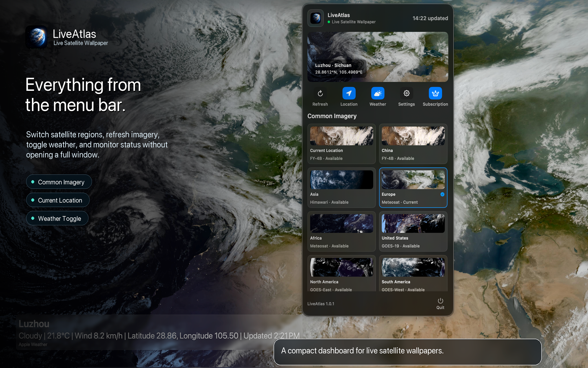Click the Quit power icon
The image size is (588, 368).
tap(440, 301)
